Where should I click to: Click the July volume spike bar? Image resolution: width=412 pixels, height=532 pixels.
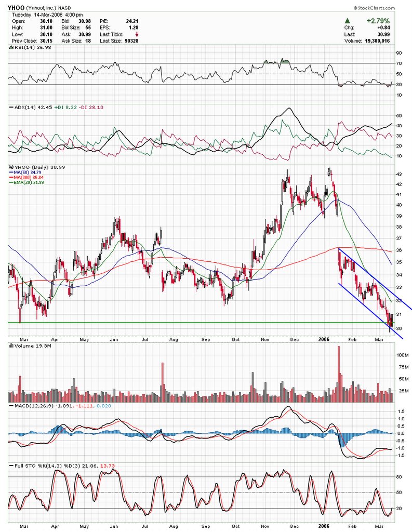coord(162,382)
